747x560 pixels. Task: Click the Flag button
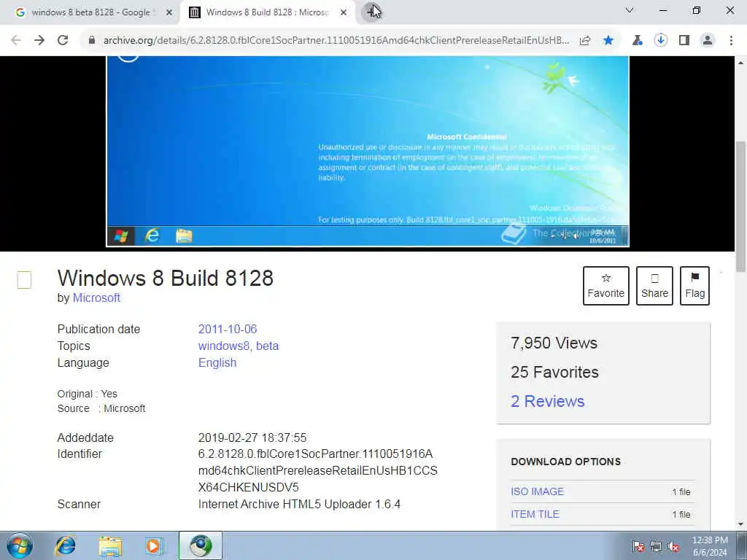[x=694, y=286]
